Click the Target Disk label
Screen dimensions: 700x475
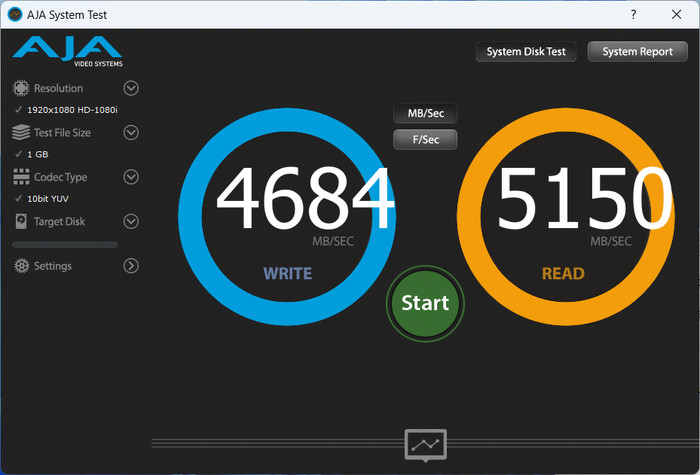pos(59,221)
